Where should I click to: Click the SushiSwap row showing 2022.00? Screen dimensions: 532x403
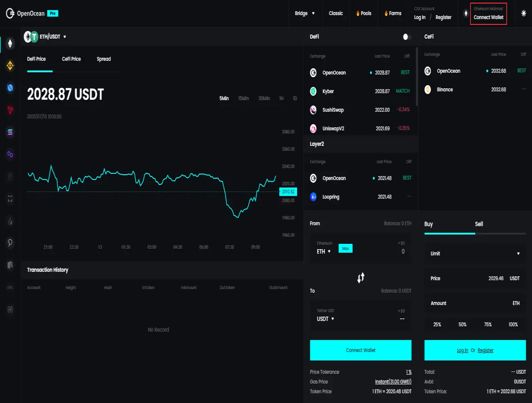(x=361, y=110)
